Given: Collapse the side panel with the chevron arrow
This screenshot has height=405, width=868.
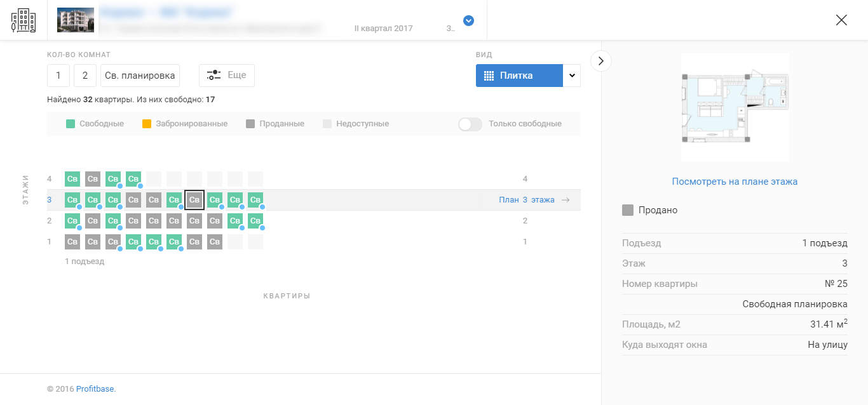Looking at the screenshot, I should [x=601, y=61].
